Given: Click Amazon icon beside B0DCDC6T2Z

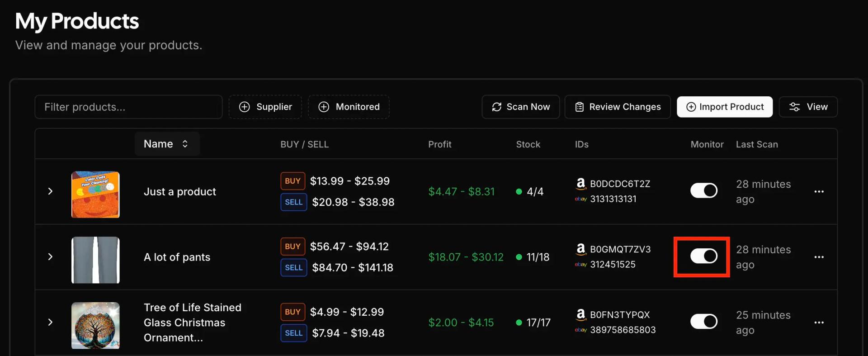Looking at the screenshot, I should [580, 183].
